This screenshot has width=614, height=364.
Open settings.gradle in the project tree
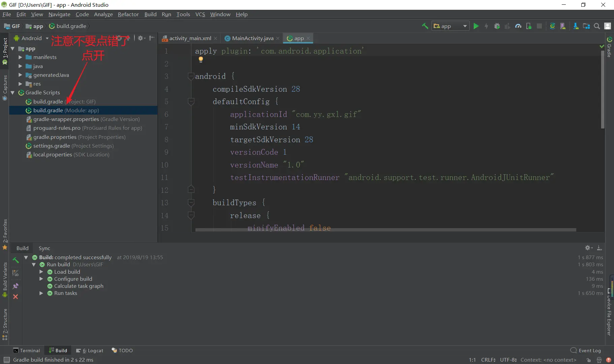(52, 146)
